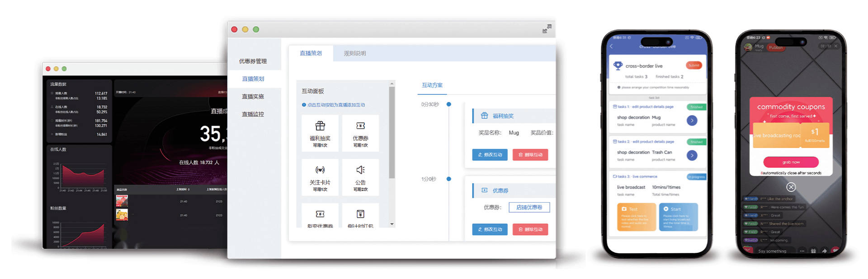Open the 店铺优惠卷 coupon selector
Viewport: 868px width, 279px height.
click(x=529, y=207)
